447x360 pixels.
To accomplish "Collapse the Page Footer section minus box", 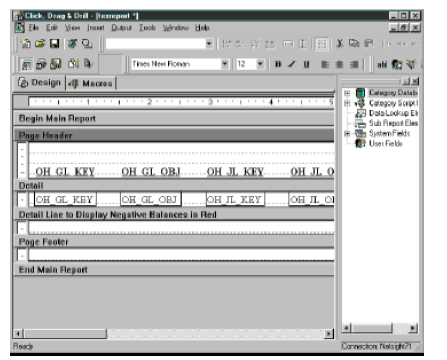I will pyautogui.click(x=22, y=256).
